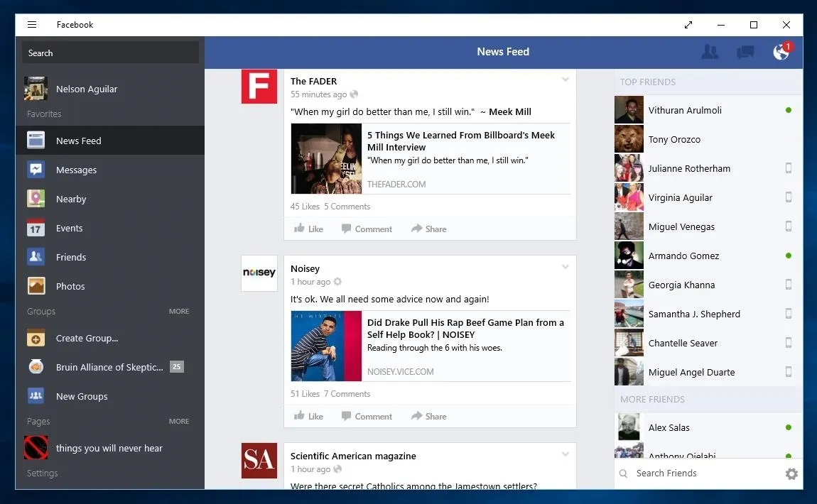
Task: Click the Friends sidebar icon
Action: pyautogui.click(x=36, y=257)
